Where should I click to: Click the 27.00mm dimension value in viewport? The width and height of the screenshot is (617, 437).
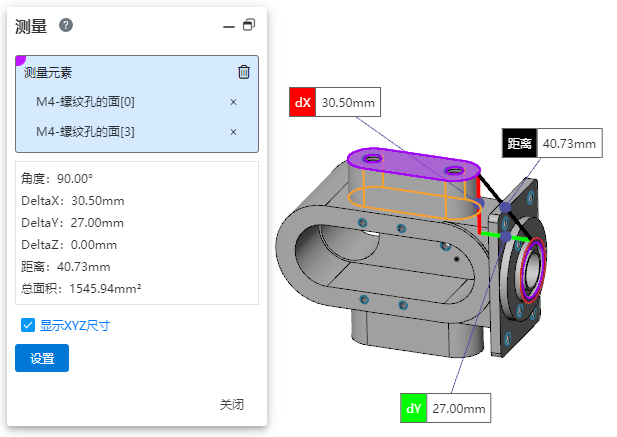pyautogui.click(x=459, y=408)
